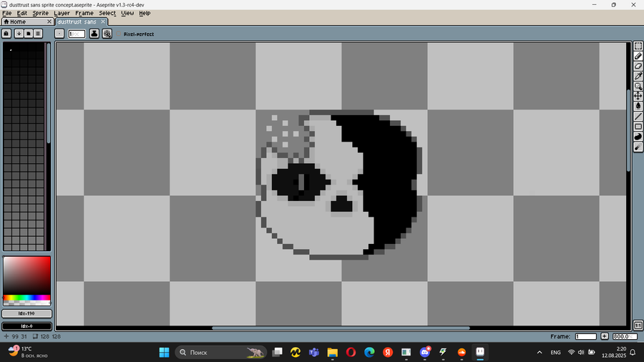
Task: Click the add new frame plus button
Action: pos(605,336)
